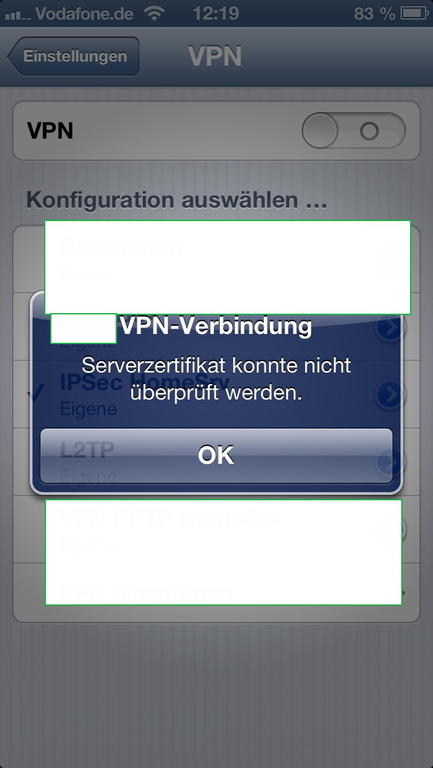Tap the 12:19 clock in status bar

[216, 13]
